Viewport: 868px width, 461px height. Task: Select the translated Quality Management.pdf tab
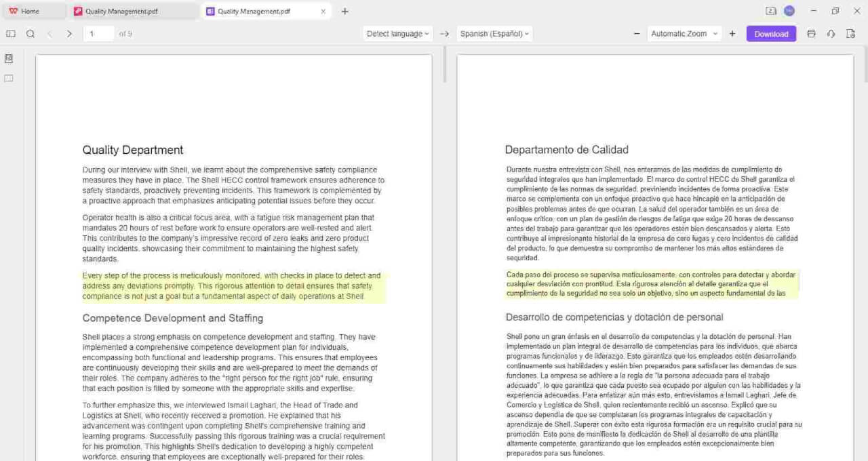point(261,11)
